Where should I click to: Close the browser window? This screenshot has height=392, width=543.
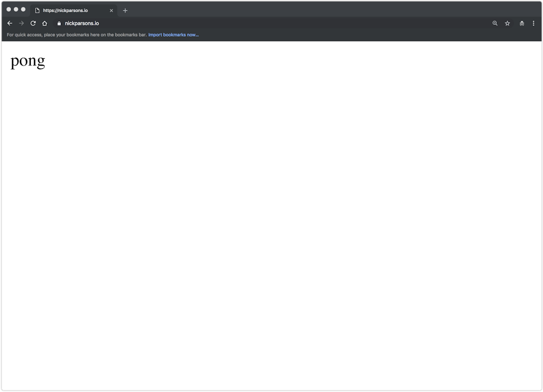[x=8, y=10]
